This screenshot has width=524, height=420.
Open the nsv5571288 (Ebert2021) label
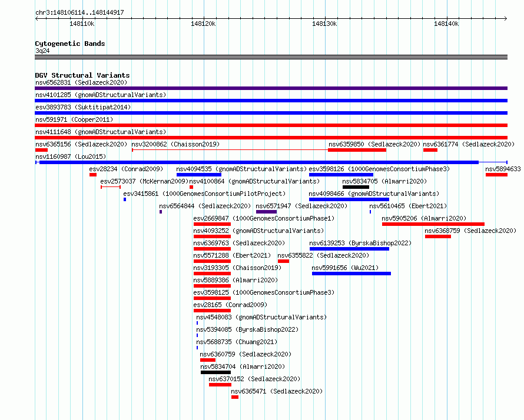click(x=232, y=255)
